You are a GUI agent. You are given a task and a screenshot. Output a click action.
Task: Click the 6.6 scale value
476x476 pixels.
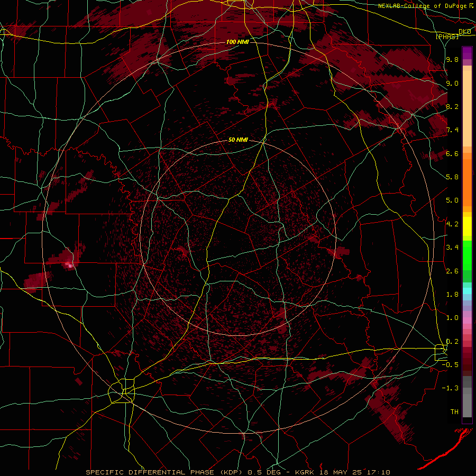[x=452, y=153]
